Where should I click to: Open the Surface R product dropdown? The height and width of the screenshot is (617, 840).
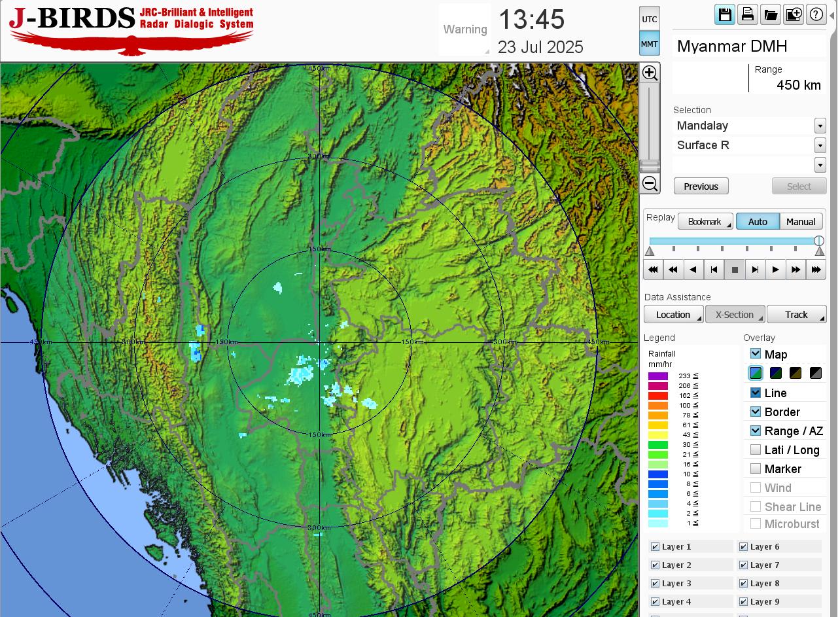820,145
